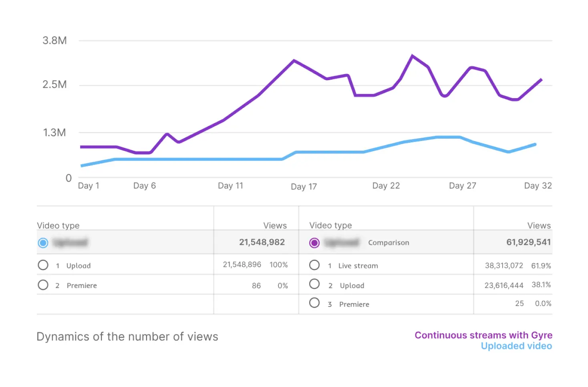Image resolution: width=588 pixels, height=387 pixels.
Task: Click the Uploaded video legend label
Action: [x=516, y=346]
